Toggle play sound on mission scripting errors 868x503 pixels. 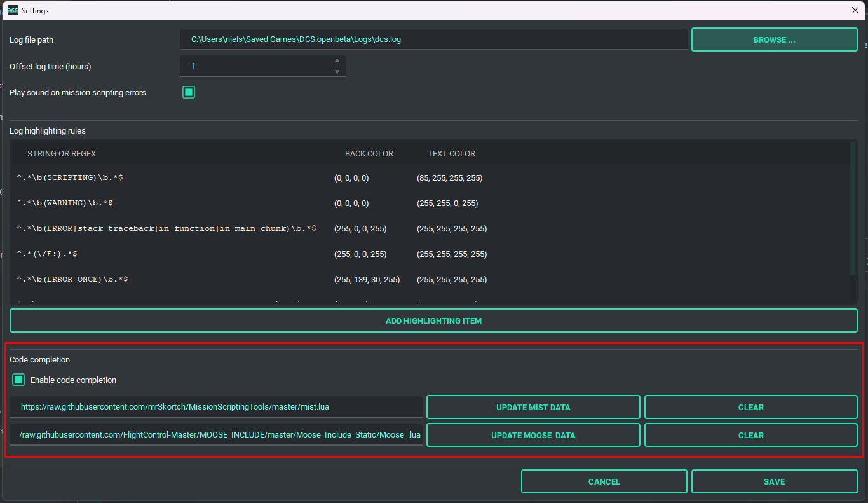[188, 92]
